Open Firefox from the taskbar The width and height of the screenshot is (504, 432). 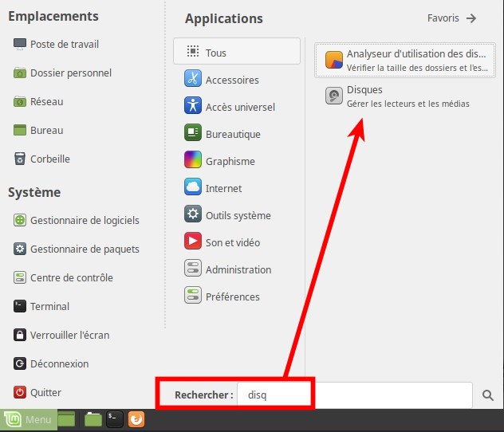(x=136, y=418)
